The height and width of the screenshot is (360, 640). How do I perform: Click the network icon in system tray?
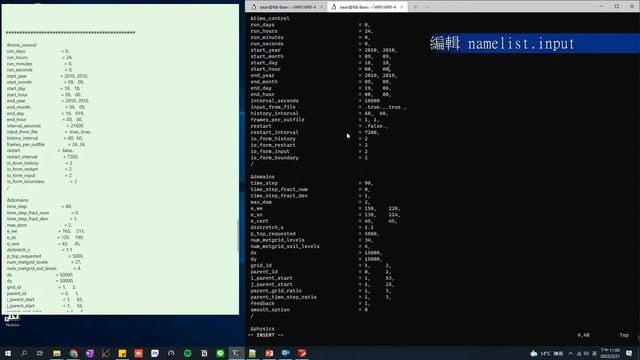click(579, 353)
